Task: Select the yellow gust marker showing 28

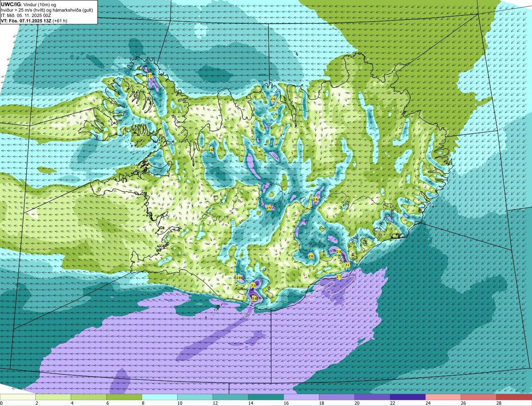Action: coord(239,278)
